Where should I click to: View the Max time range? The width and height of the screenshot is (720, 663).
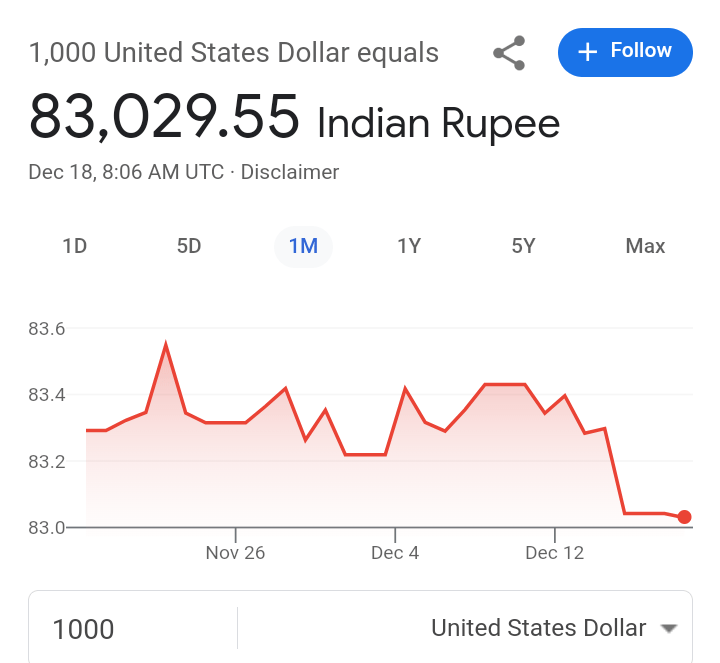click(645, 246)
